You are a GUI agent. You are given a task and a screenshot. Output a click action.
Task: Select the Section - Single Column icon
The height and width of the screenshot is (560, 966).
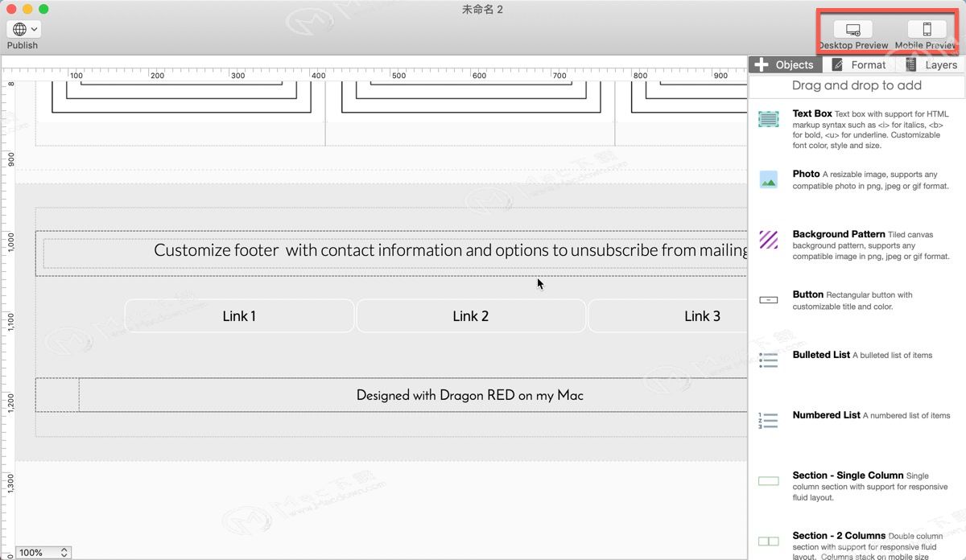click(x=769, y=481)
